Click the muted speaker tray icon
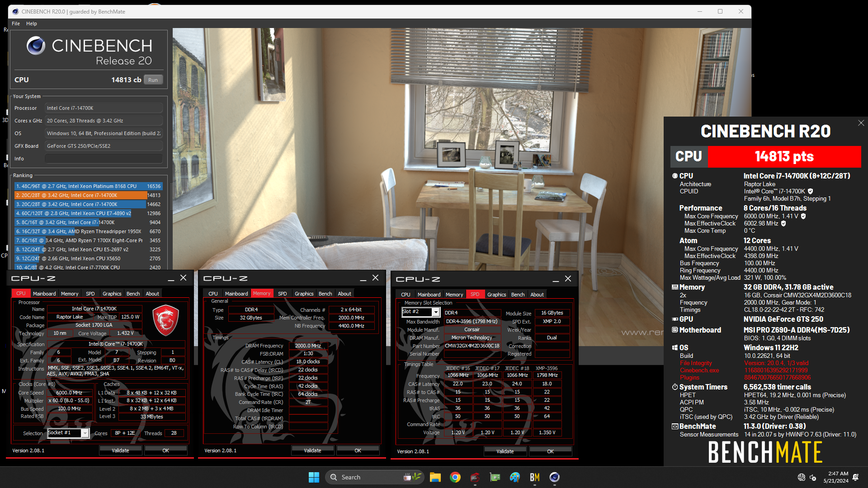This screenshot has width=868, height=488. [x=813, y=477]
